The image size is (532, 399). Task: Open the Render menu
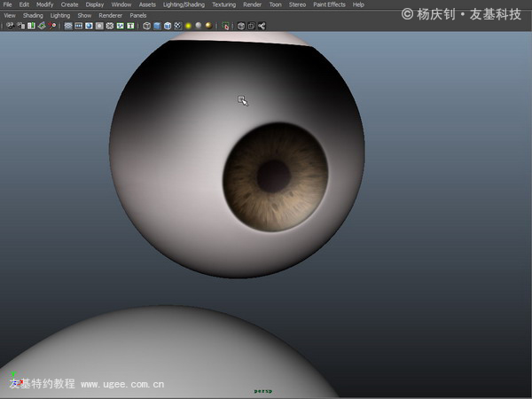pos(253,4)
